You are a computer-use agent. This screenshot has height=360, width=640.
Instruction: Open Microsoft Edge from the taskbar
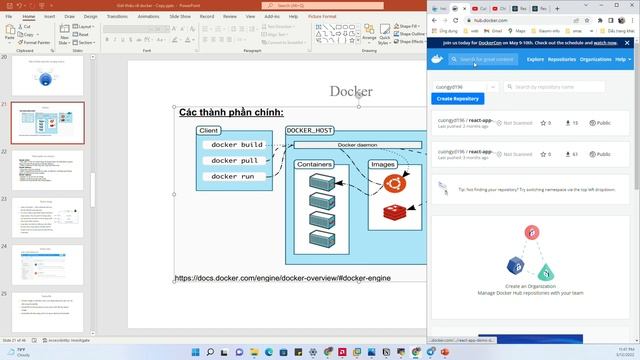tap(269, 352)
